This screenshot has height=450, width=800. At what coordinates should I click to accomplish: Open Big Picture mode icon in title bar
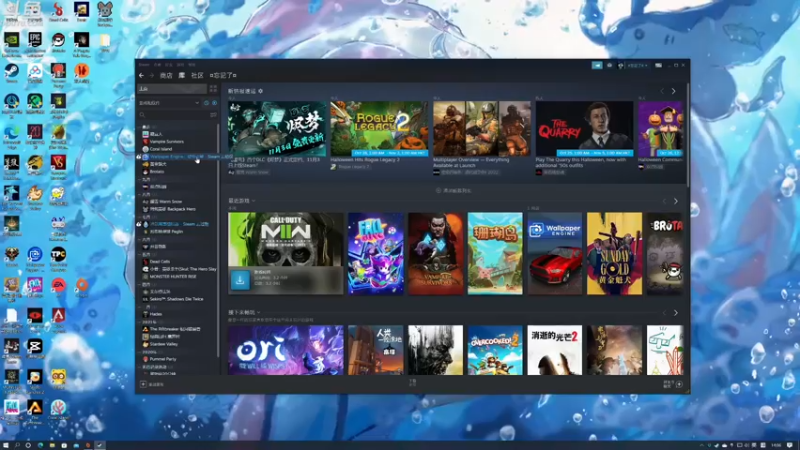(x=659, y=65)
